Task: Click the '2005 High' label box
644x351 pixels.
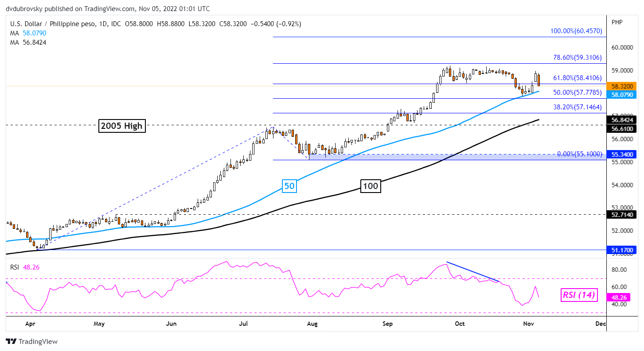Action: [x=121, y=126]
